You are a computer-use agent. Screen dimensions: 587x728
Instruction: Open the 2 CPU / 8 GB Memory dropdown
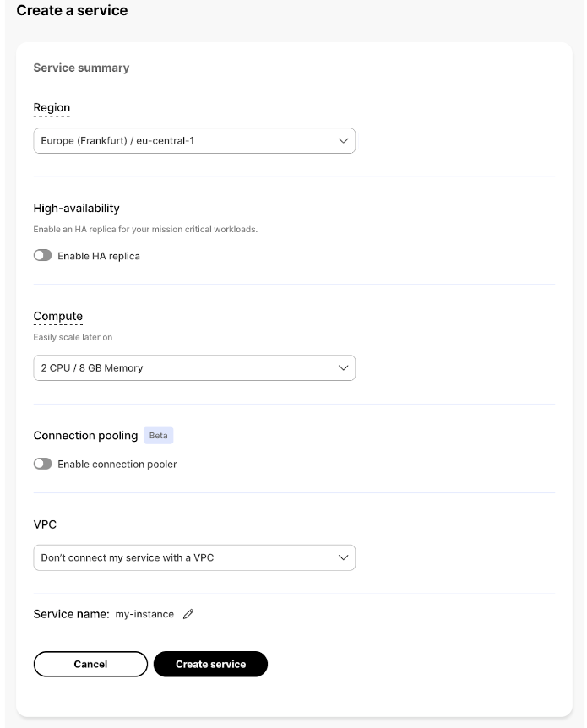186,368
